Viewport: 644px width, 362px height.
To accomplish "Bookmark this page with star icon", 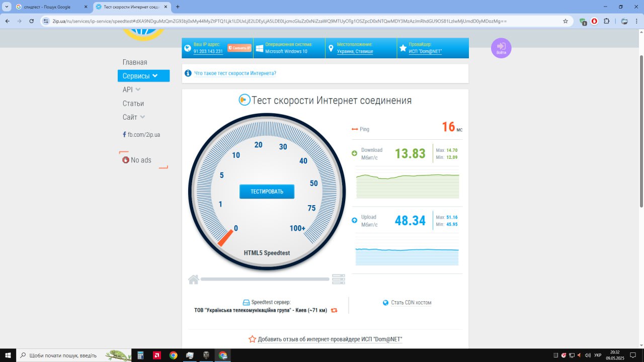I will point(566,21).
